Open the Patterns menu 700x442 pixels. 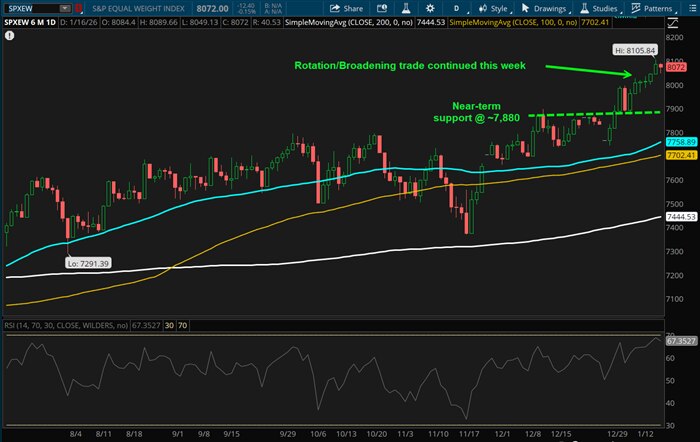point(653,8)
